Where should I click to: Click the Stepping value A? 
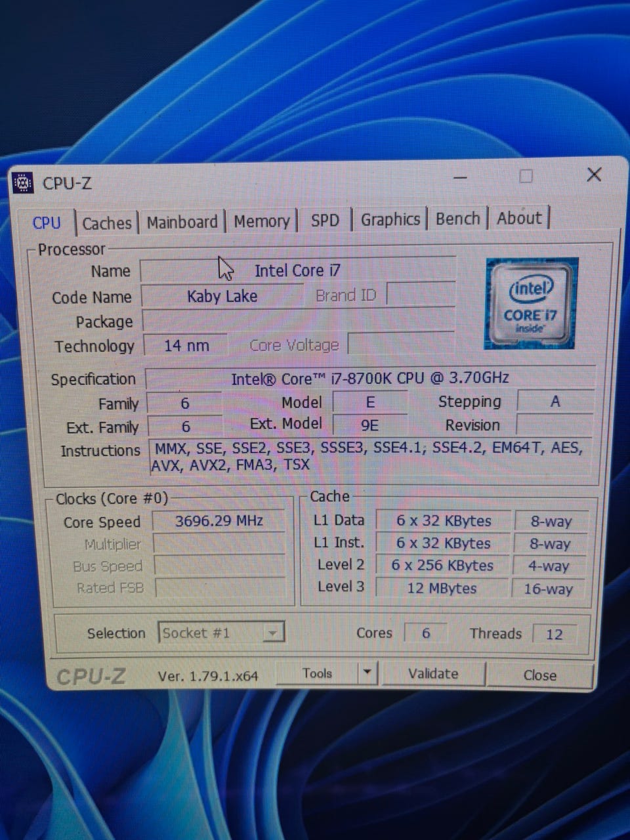point(555,401)
